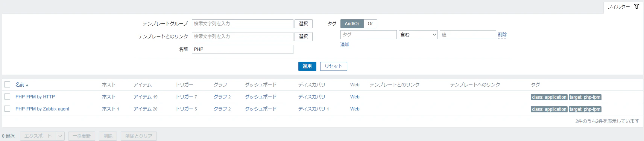Apply the filter with 適用 button
The image size is (644, 141).
pyautogui.click(x=307, y=66)
